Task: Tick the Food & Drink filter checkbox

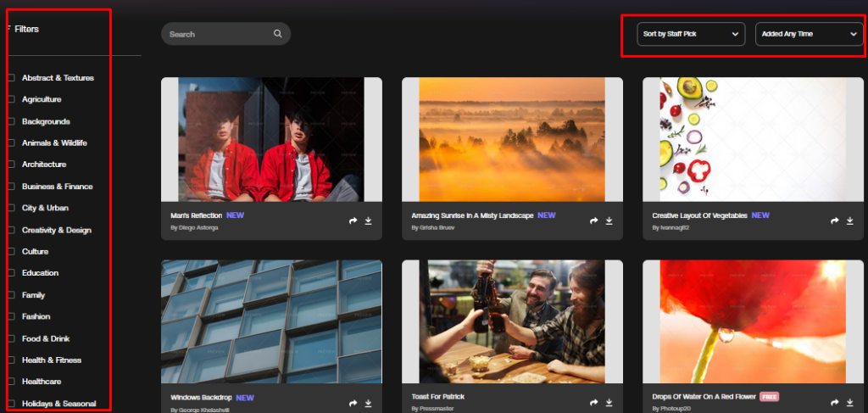Action: coord(11,338)
